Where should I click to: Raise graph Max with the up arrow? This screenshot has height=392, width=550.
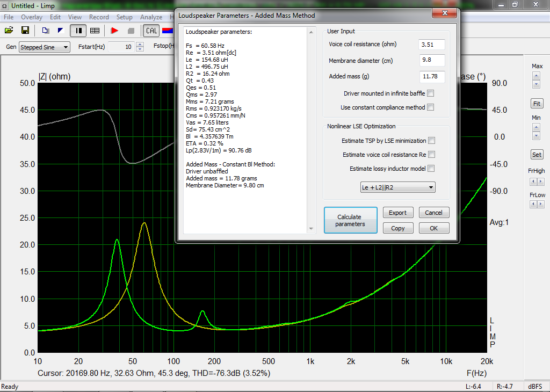(x=536, y=76)
